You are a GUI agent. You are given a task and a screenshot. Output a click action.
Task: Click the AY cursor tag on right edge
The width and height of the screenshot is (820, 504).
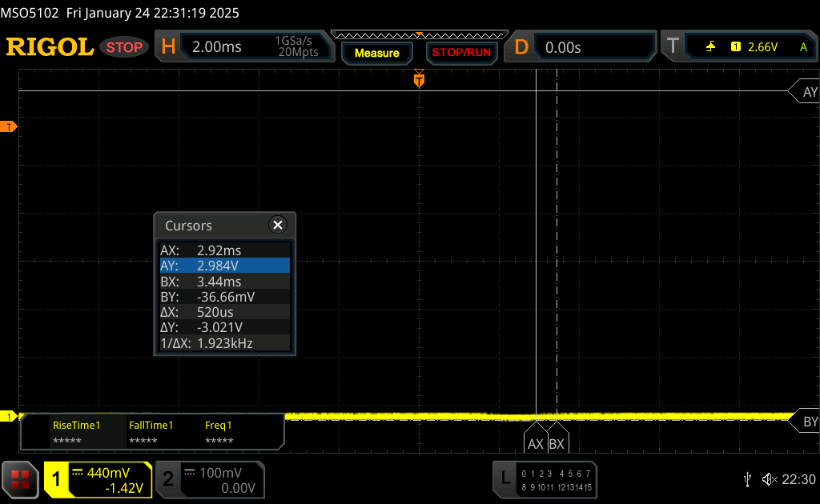coord(807,92)
